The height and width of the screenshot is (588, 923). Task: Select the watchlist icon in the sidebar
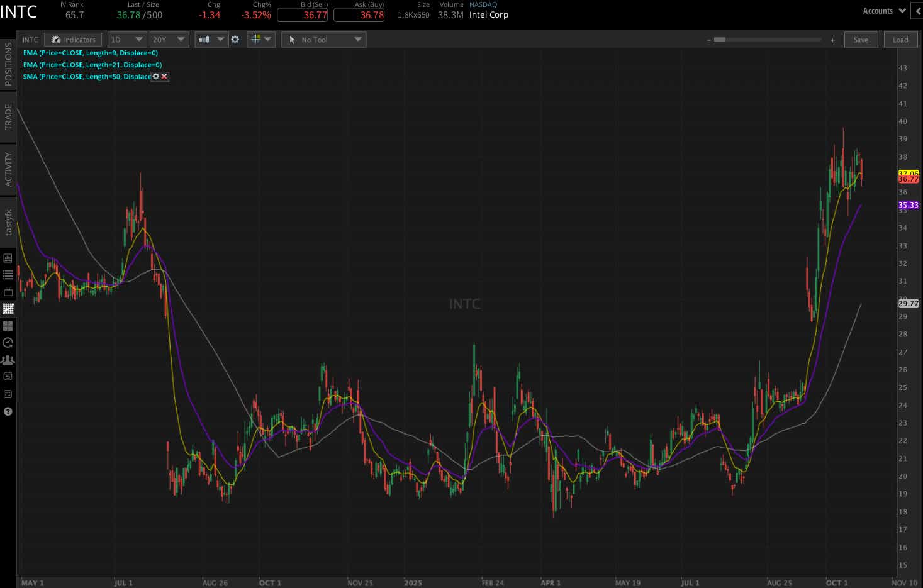8,274
